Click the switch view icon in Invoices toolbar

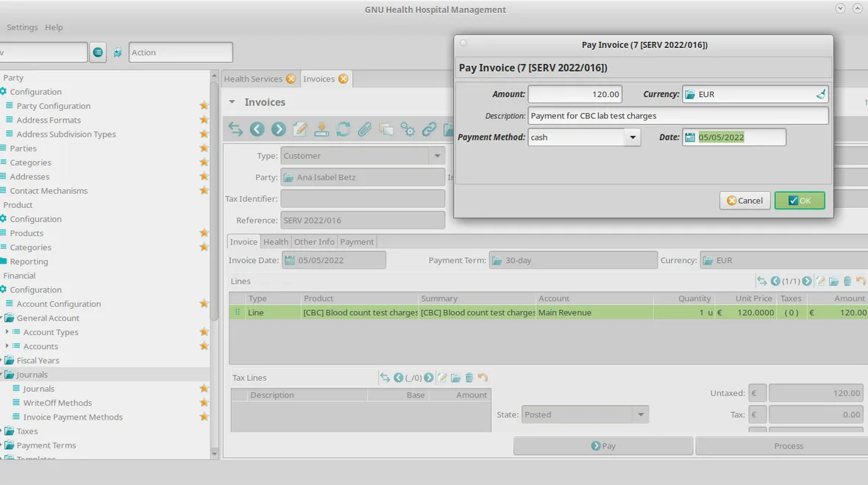[236, 129]
